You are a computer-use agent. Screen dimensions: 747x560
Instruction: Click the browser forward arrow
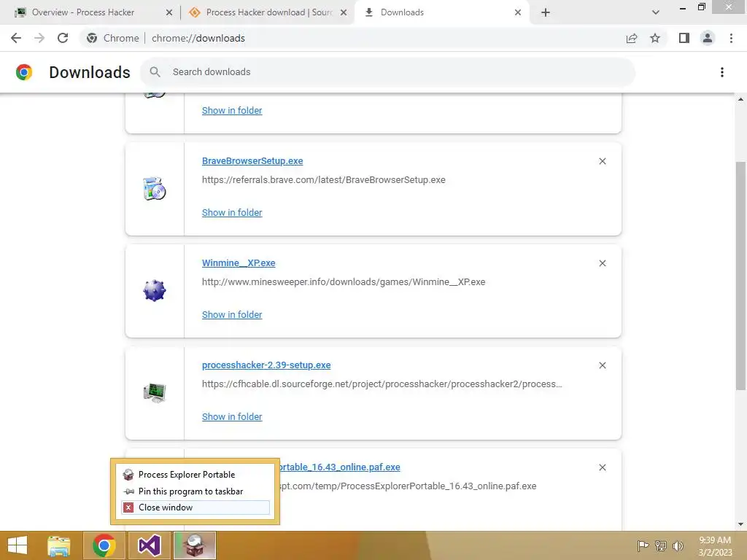pyautogui.click(x=39, y=38)
